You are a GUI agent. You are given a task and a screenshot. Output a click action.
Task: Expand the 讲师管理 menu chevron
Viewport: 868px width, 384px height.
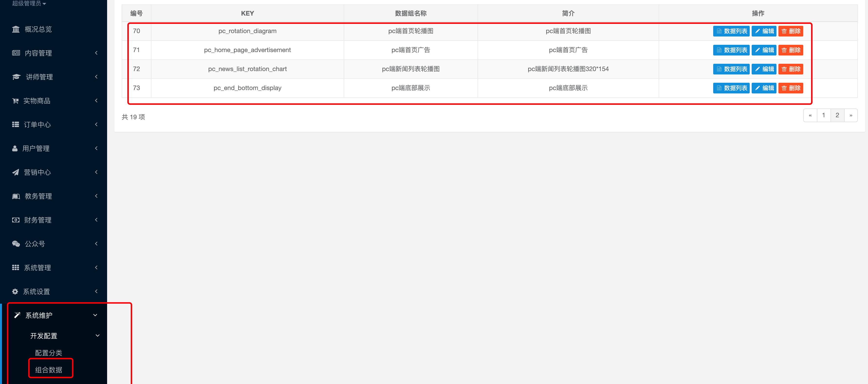click(96, 77)
